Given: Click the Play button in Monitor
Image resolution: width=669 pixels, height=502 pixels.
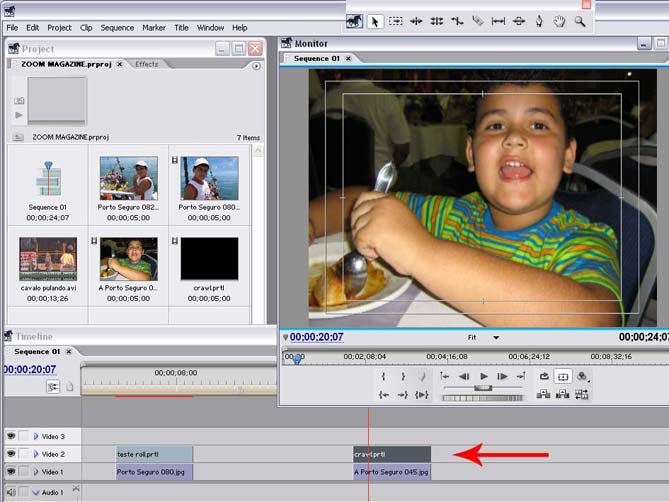Looking at the screenshot, I should (x=484, y=377).
